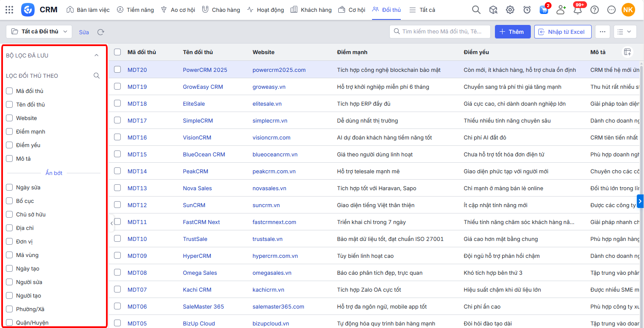Go to the Khách hàng tab
The height and width of the screenshot is (328, 644).
pos(311,10)
